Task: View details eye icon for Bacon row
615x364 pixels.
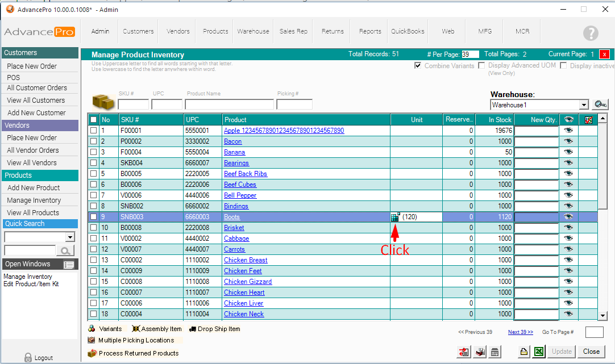Action: click(568, 141)
